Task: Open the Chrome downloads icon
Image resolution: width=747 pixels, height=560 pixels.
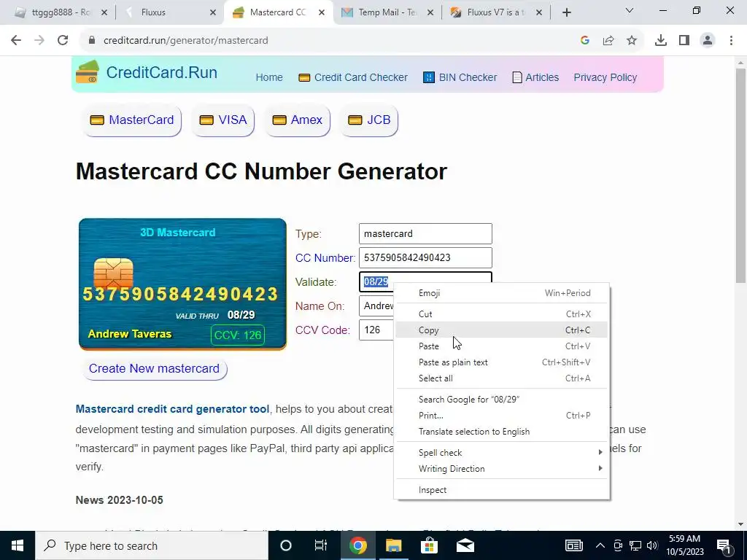Action: [661, 41]
